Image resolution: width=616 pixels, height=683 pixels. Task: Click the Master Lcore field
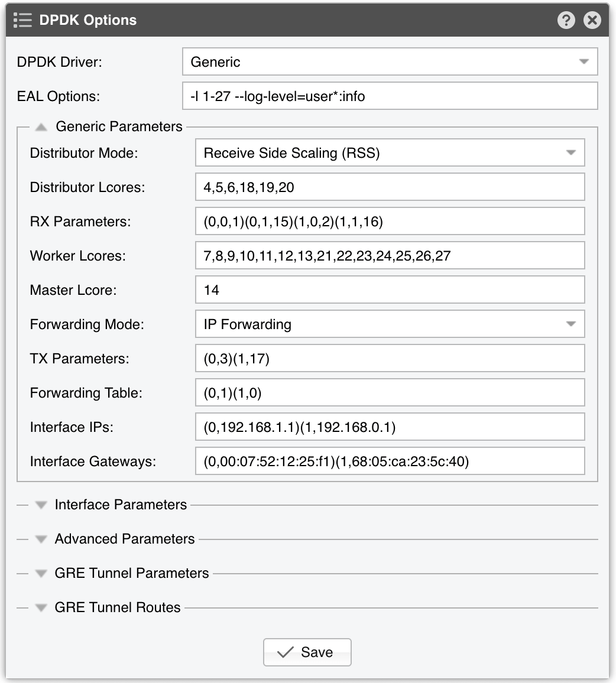click(x=390, y=290)
